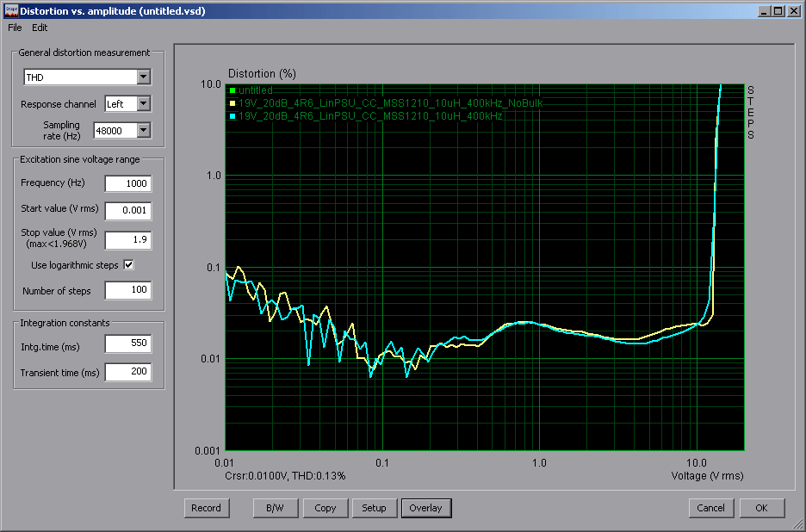Click the Frequency (Hz) input field
806x532 pixels.
tap(127, 183)
